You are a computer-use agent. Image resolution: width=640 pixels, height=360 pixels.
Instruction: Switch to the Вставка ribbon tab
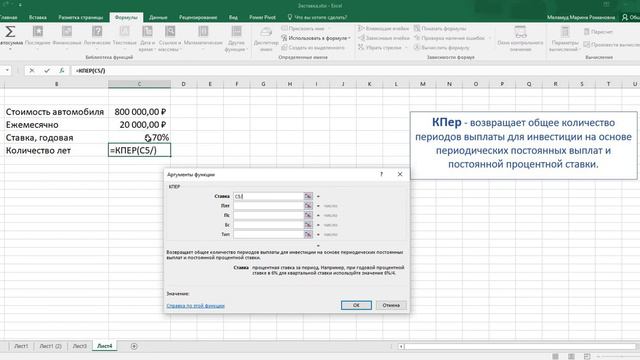[38, 18]
